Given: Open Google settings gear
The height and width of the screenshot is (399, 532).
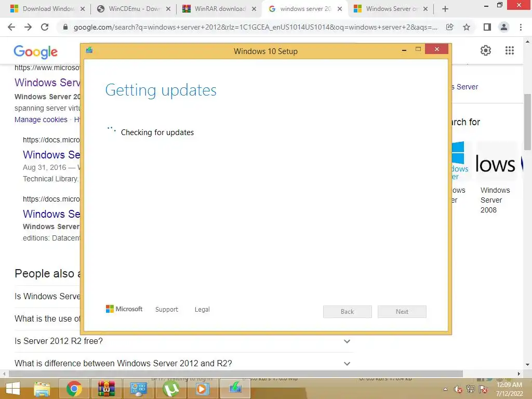Looking at the screenshot, I should [x=486, y=50].
